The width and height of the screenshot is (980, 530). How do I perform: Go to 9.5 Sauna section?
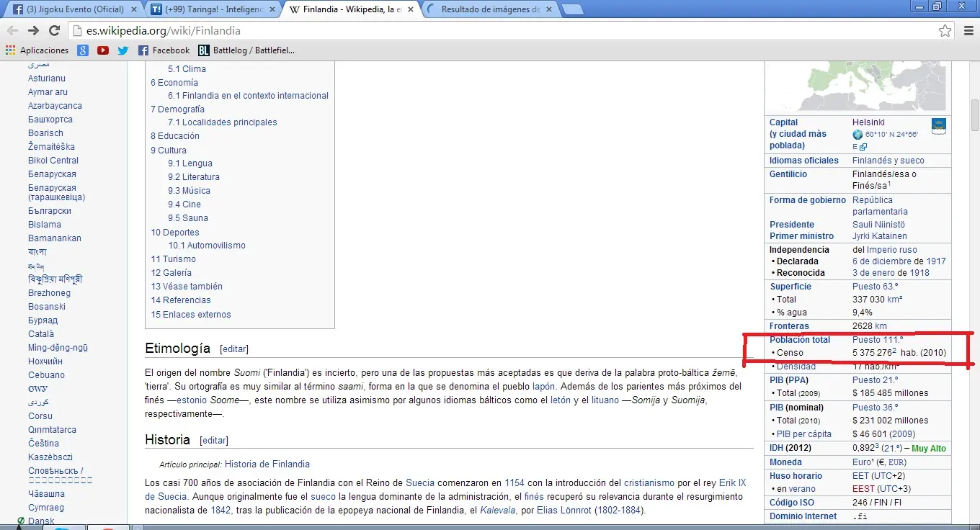pos(187,218)
